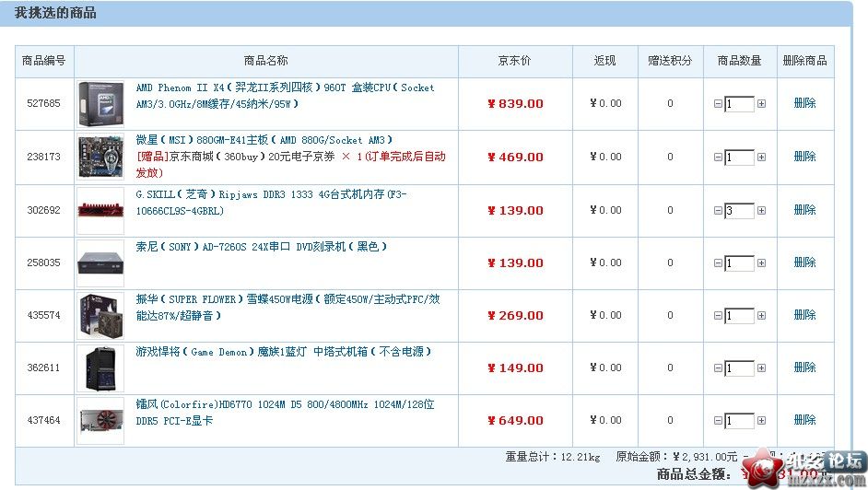868x490 pixels.
Task: Decrease quantity of Colorfire HD6770 graphics card
Action: 718,421
